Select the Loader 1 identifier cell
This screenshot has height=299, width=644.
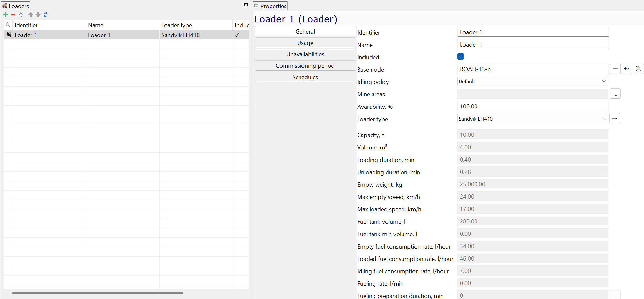49,35
